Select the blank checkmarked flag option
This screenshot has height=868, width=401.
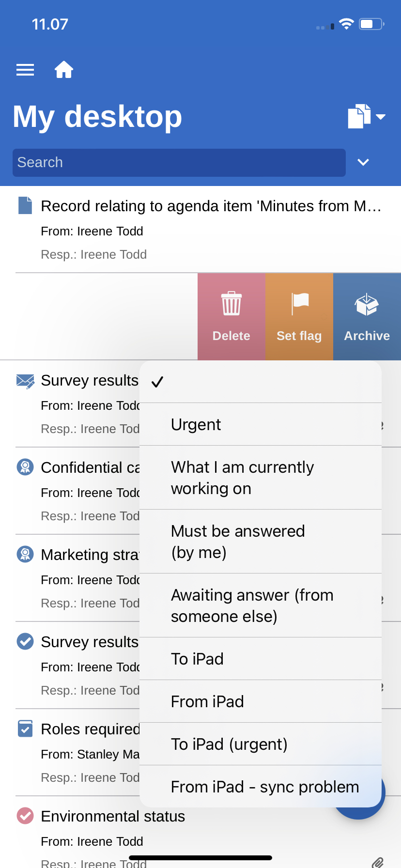pyautogui.click(x=261, y=382)
